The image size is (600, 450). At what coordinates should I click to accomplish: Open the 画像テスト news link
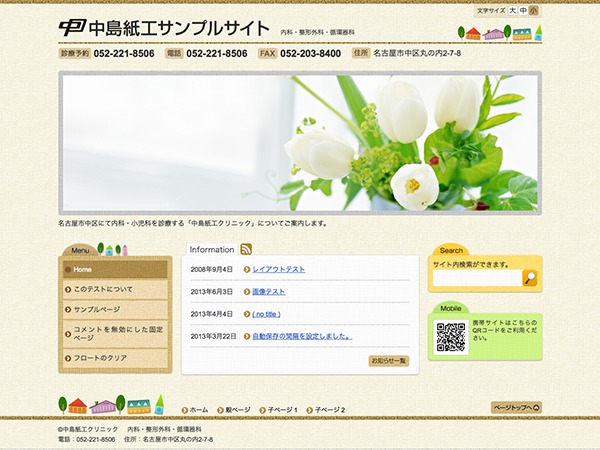pyautogui.click(x=269, y=292)
